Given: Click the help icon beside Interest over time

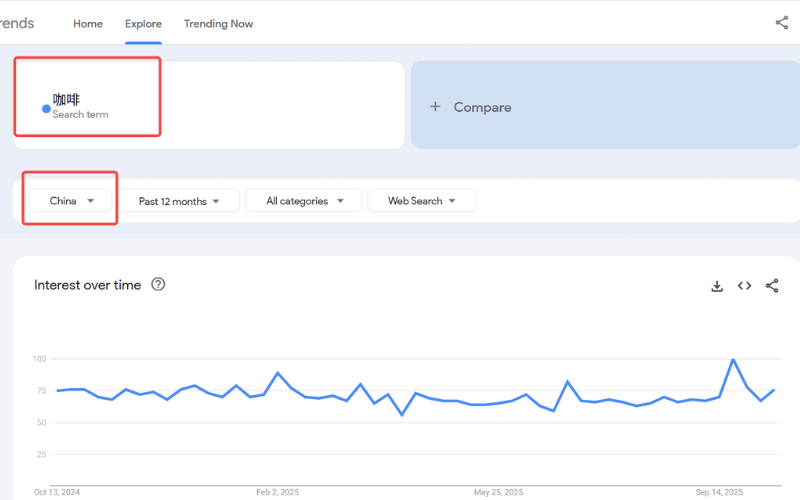Looking at the screenshot, I should [x=158, y=285].
